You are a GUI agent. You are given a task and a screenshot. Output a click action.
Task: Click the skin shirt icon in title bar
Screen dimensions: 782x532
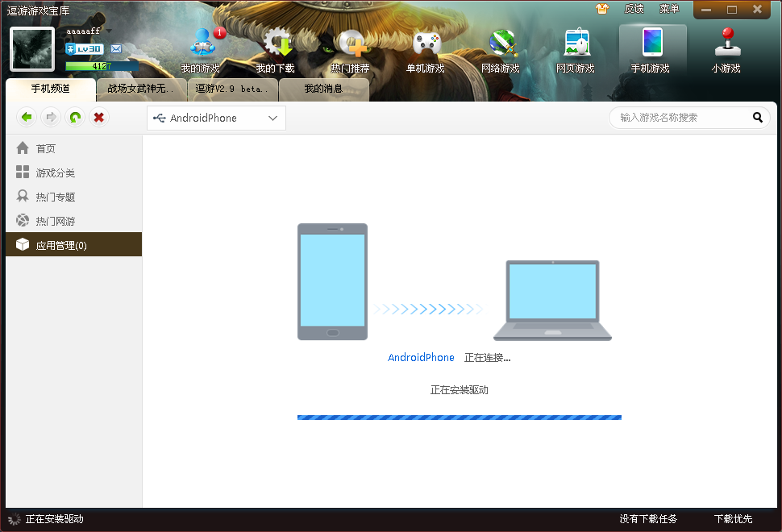[602, 9]
